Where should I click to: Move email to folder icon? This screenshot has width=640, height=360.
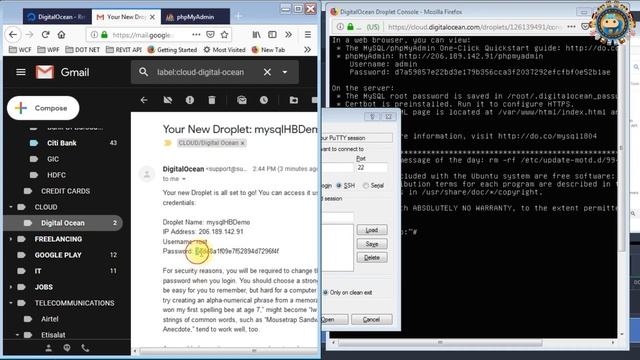pos(293,100)
